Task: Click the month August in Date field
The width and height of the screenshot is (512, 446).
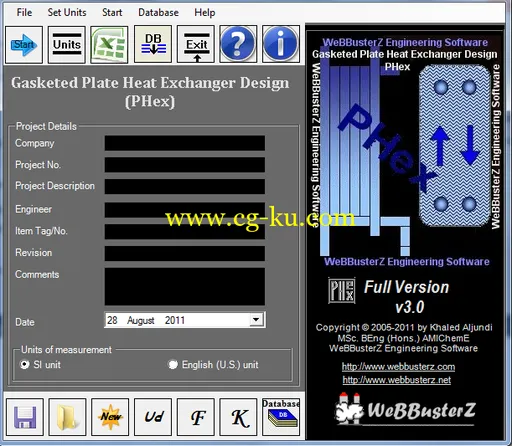Action: pos(141,320)
